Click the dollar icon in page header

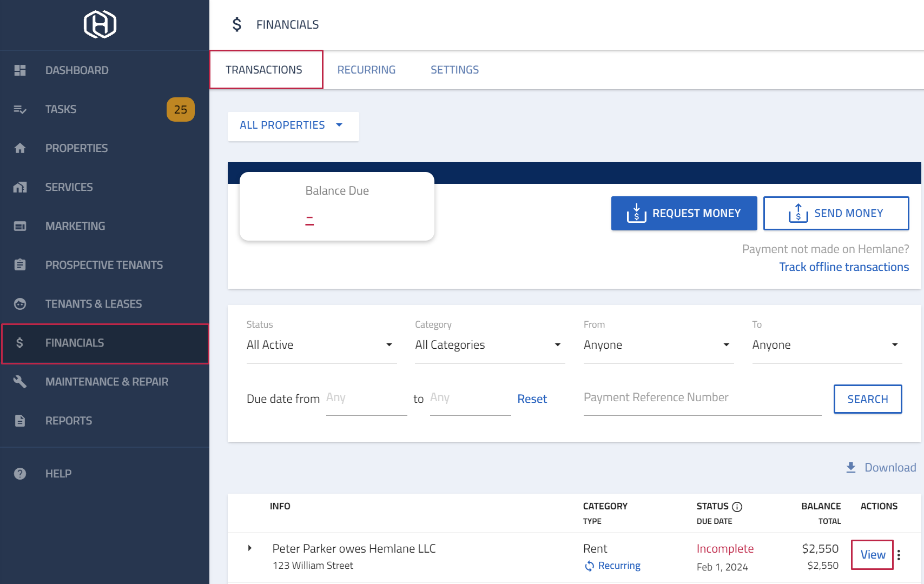(237, 24)
